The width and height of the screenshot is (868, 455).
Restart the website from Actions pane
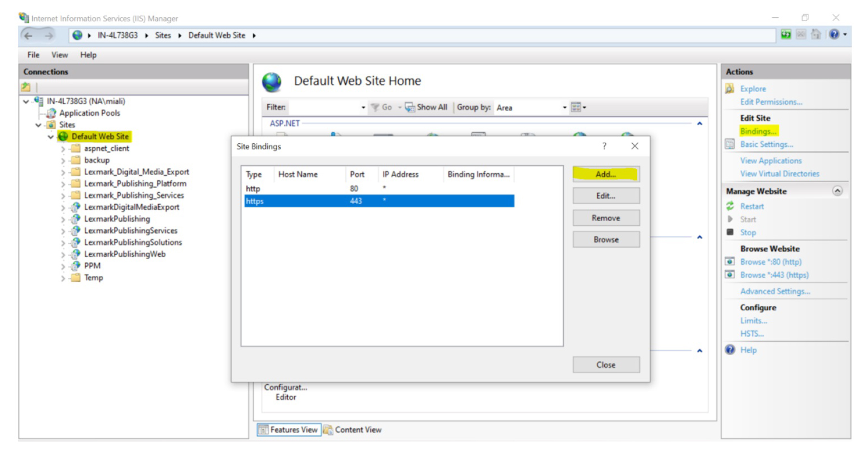pyautogui.click(x=752, y=207)
